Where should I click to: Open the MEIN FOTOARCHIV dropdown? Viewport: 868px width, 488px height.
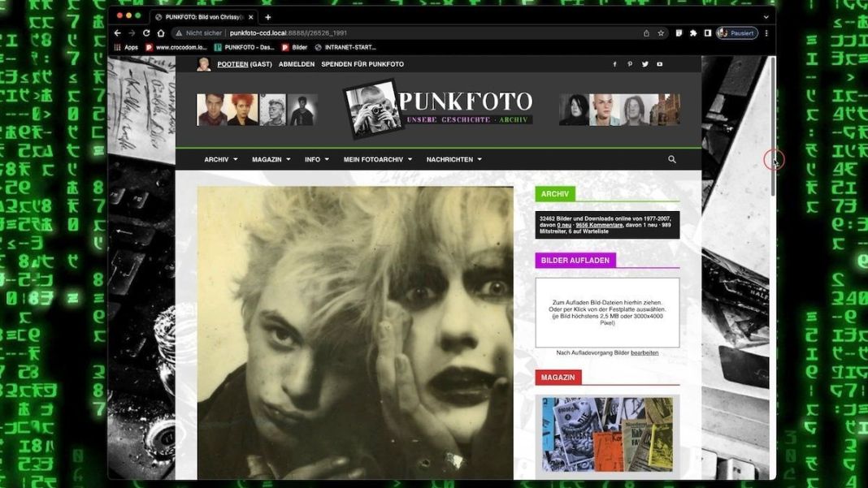[x=377, y=160]
